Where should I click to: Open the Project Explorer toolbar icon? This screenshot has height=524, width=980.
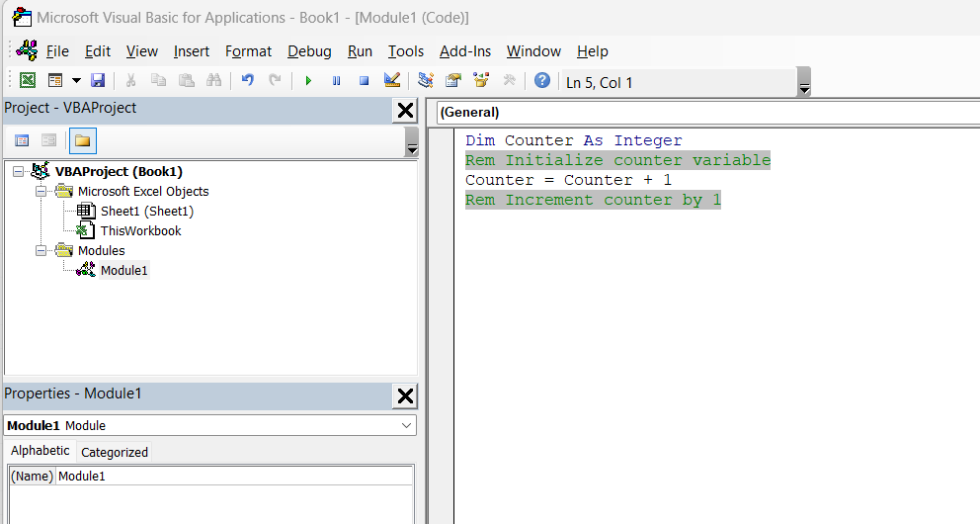(x=426, y=81)
